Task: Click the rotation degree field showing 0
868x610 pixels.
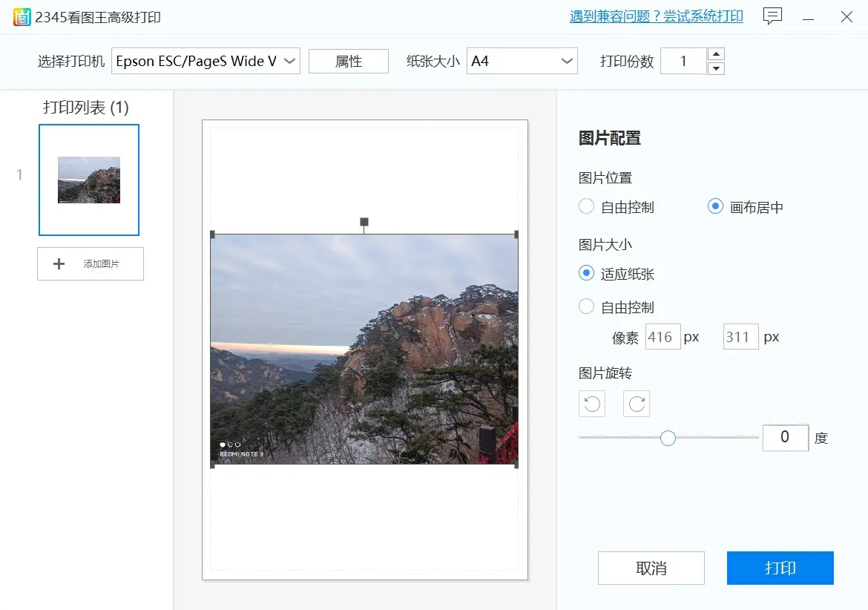Action: click(785, 437)
